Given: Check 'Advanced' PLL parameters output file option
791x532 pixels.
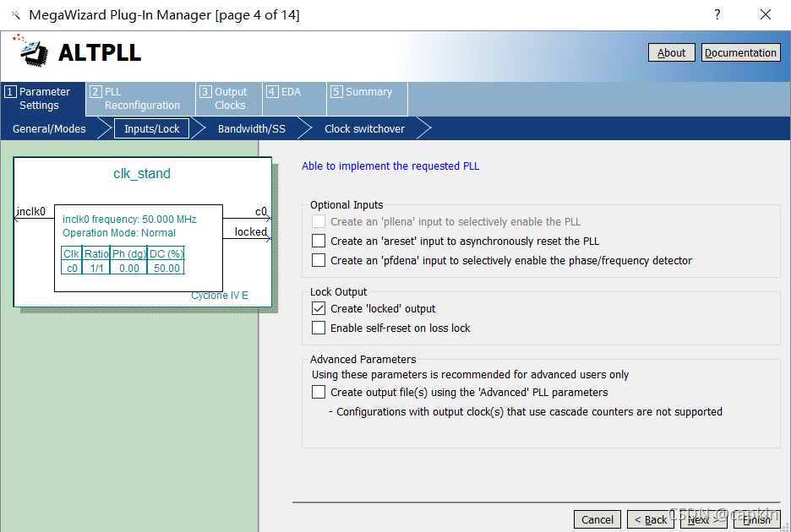Looking at the screenshot, I should tap(319, 392).
